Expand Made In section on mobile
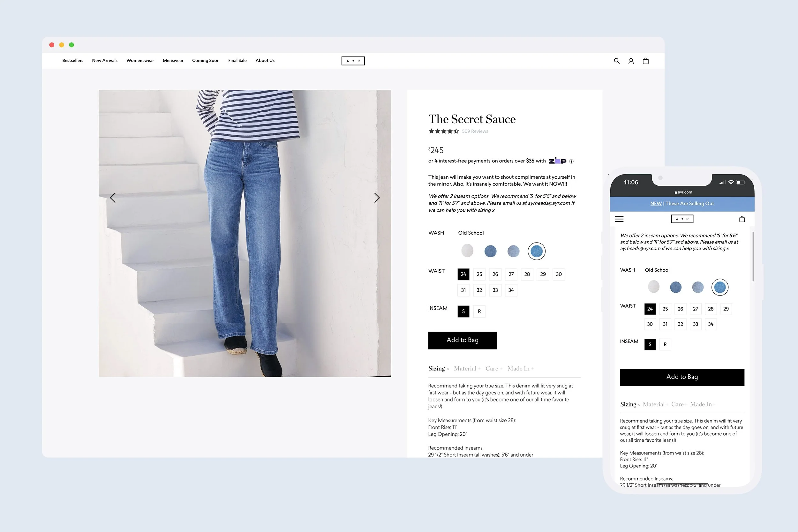 point(701,404)
